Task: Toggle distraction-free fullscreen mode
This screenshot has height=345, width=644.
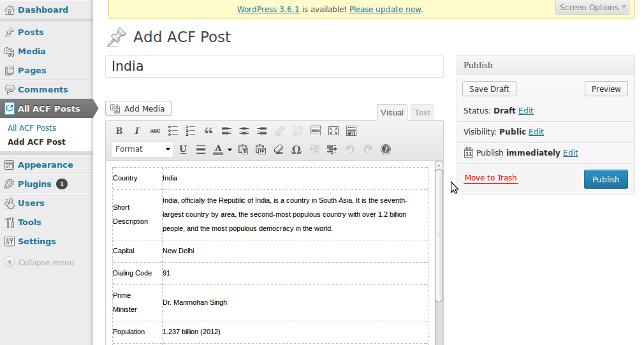Action: click(x=333, y=131)
